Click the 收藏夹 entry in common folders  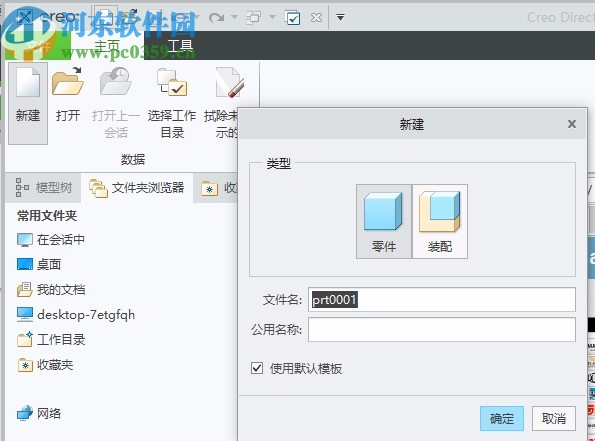[46, 365]
